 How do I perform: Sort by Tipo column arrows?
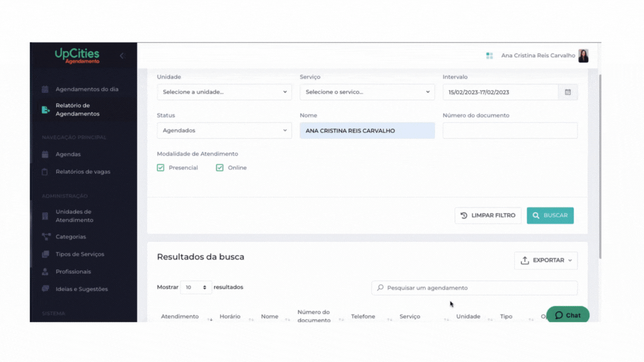[531, 319]
